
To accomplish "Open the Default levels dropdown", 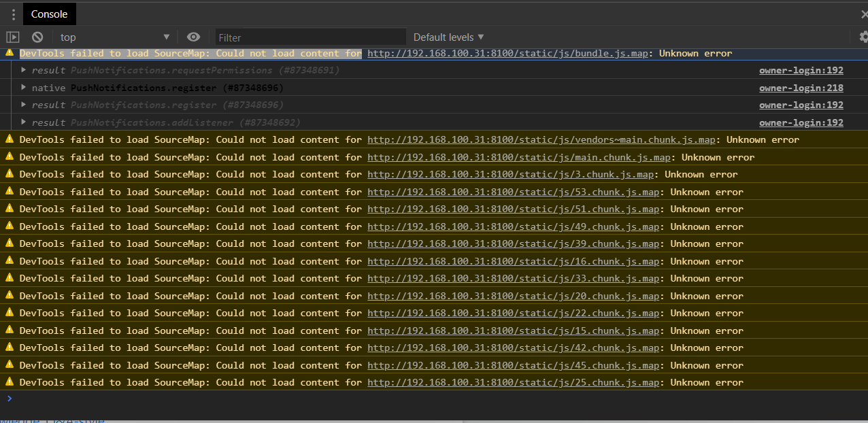I will (449, 37).
